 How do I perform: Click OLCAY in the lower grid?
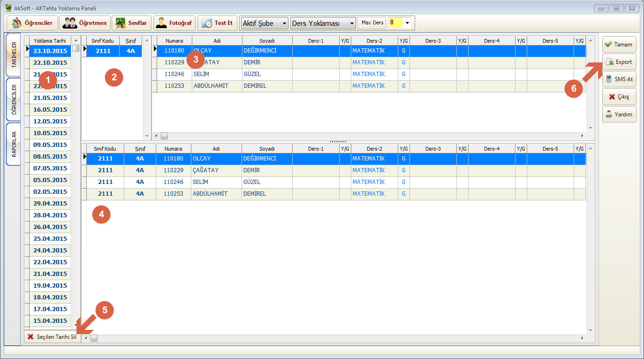tap(216, 159)
